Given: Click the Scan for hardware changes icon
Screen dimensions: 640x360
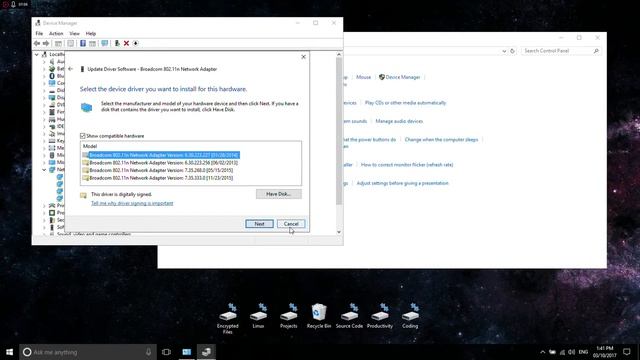Looking at the screenshot, I should click(x=105, y=43).
